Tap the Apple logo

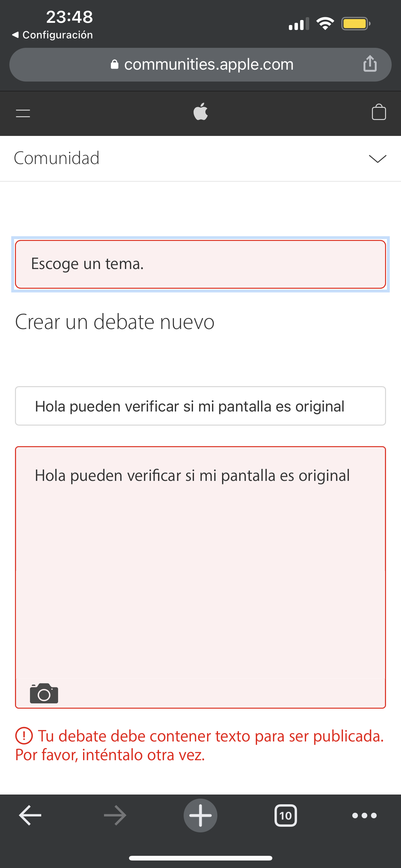point(201,112)
